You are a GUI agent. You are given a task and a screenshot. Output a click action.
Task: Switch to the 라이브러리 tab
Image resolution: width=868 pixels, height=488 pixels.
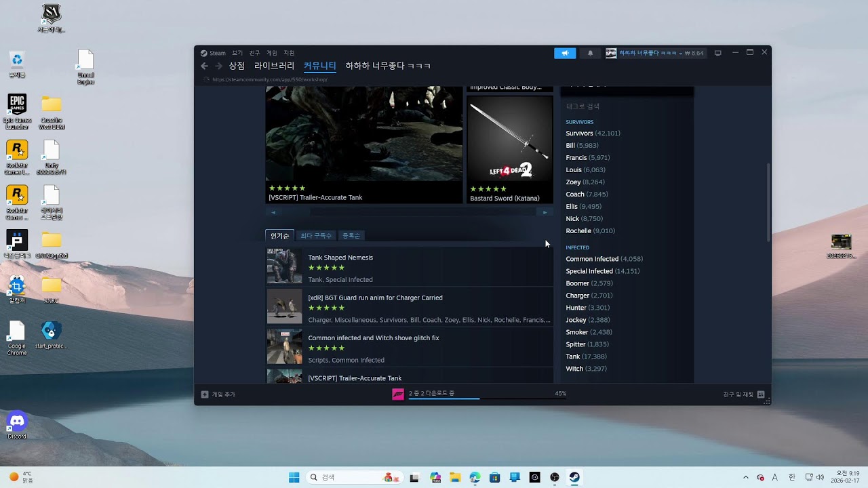274,66
